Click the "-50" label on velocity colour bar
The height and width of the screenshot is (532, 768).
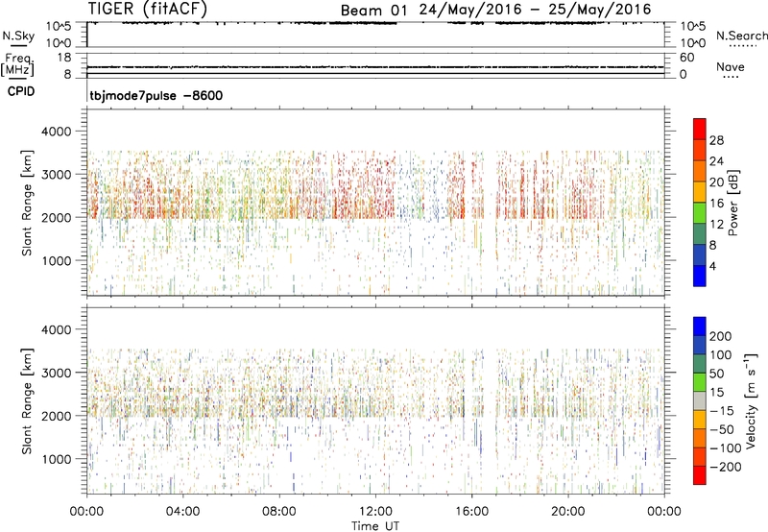click(722, 429)
